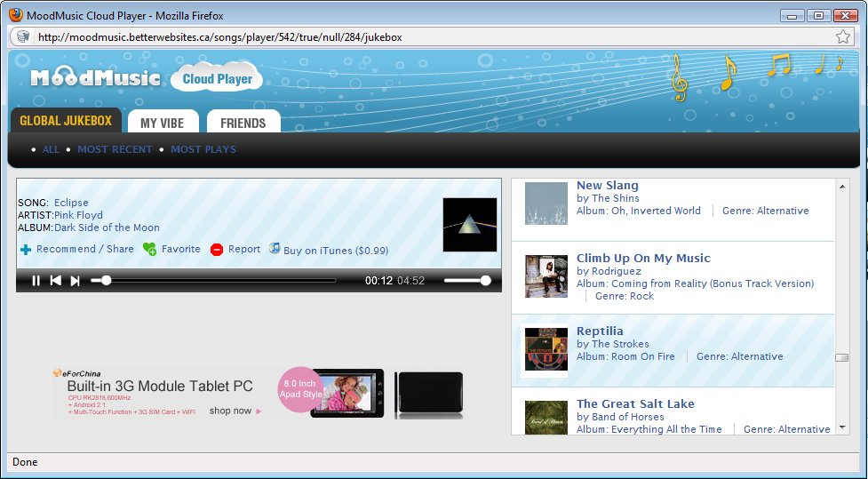This screenshot has width=868, height=479.
Task: Play Reptilia song title
Action: [x=600, y=331]
